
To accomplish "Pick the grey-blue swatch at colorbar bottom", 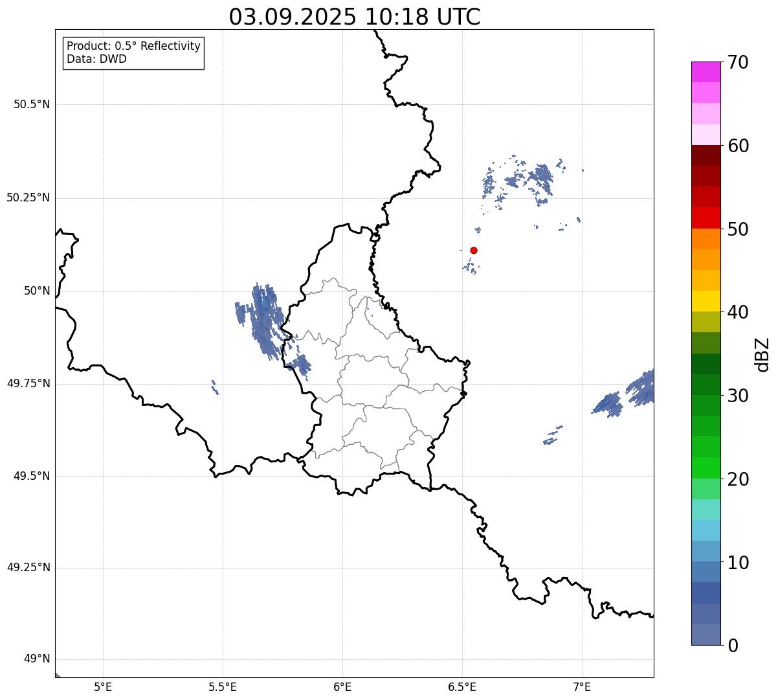I will click(x=706, y=635).
